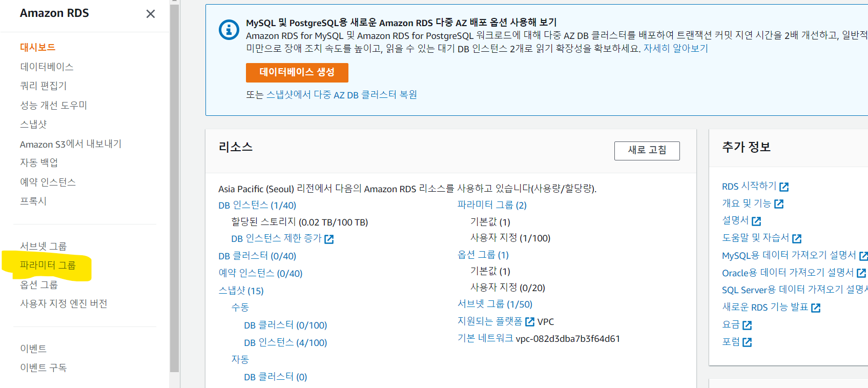Choose Amazon S3에서 내보내기 in the sidebar
Screen dimensions: 868x388
point(71,144)
